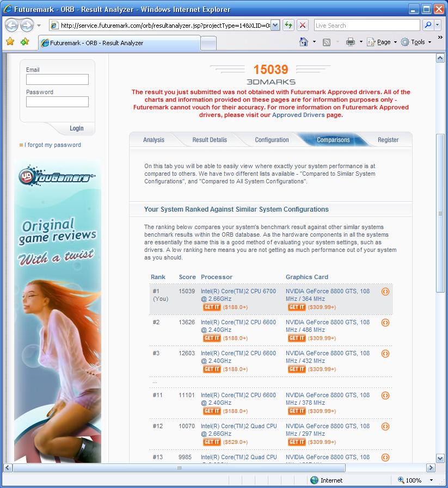Click the orange details icon for rank #3

tap(385, 354)
